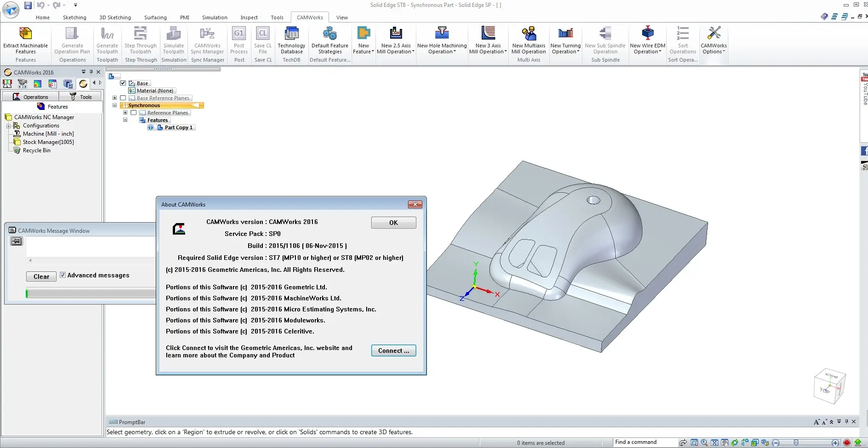Switch to the Surfacing ribbon tab
Screen dimensions: 868x448
click(155, 17)
